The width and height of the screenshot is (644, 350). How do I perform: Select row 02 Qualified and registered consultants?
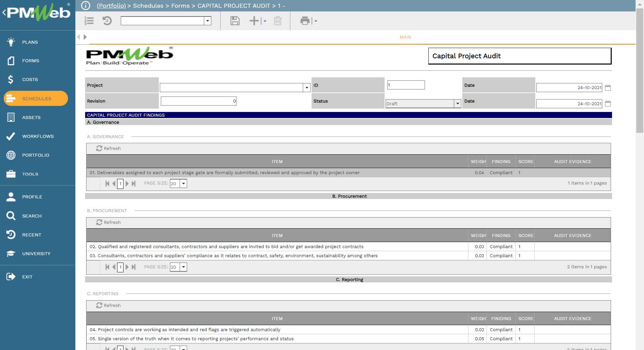pos(348,246)
